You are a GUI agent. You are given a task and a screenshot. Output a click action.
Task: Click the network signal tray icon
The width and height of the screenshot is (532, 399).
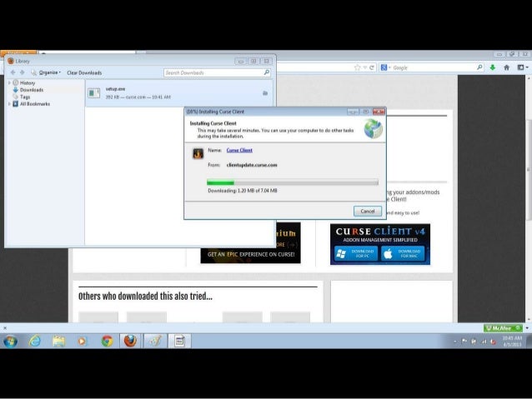484,342
